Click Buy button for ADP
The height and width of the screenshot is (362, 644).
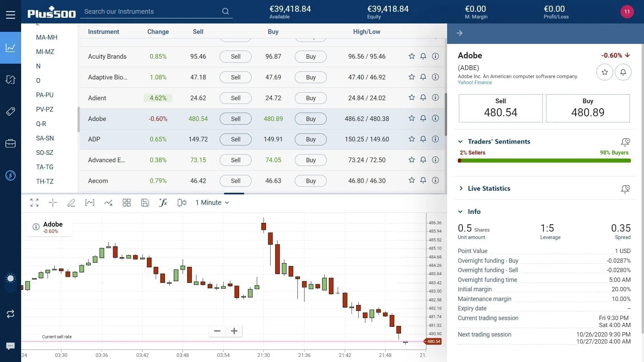click(x=311, y=139)
